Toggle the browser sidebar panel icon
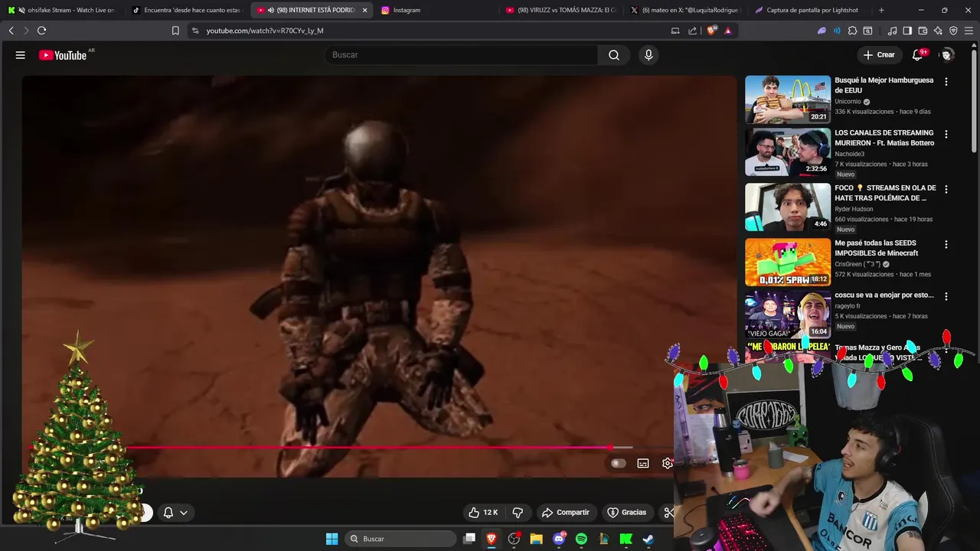This screenshot has width=980, height=551. [907, 31]
